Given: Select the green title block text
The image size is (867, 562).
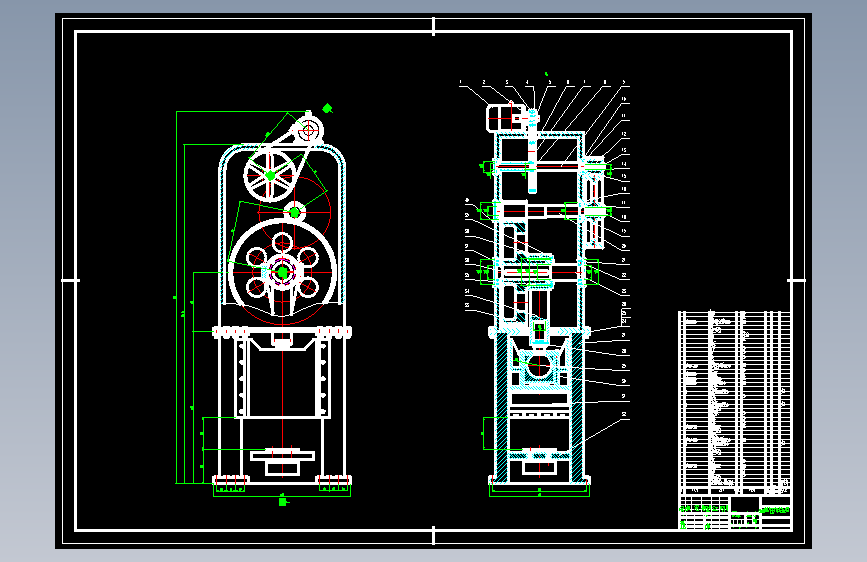Looking at the screenshot, I should (776, 510).
